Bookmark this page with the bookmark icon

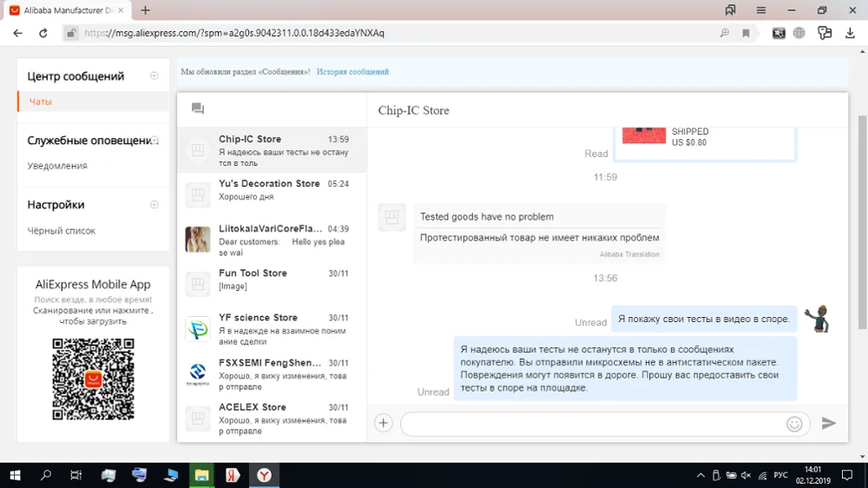pyautogui.click(x=746, y=33)
